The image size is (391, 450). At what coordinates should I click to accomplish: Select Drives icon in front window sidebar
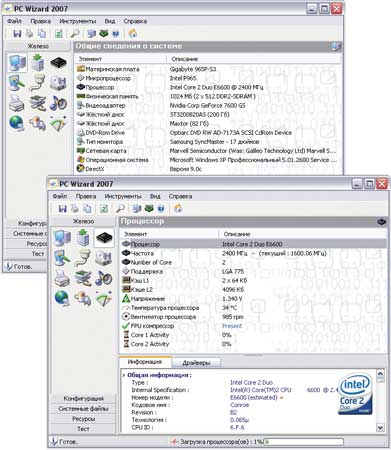click(x=104, y=258)
